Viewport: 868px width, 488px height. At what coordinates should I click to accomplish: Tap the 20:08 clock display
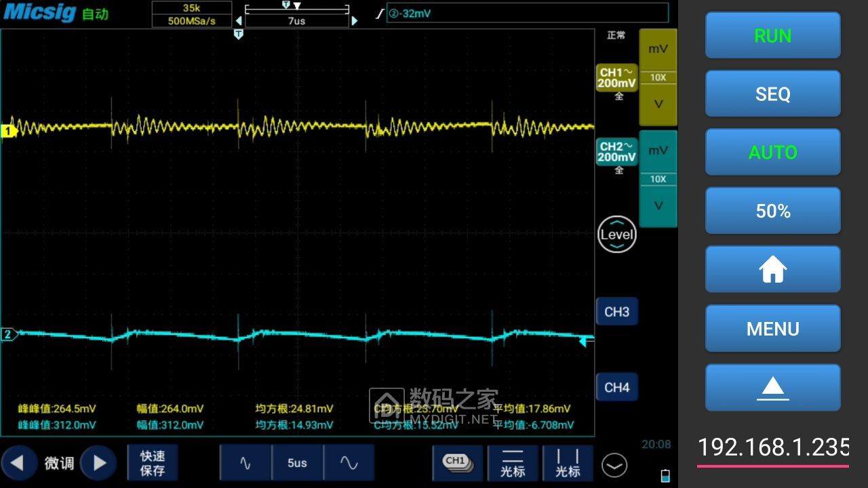(x=656, y=445)
